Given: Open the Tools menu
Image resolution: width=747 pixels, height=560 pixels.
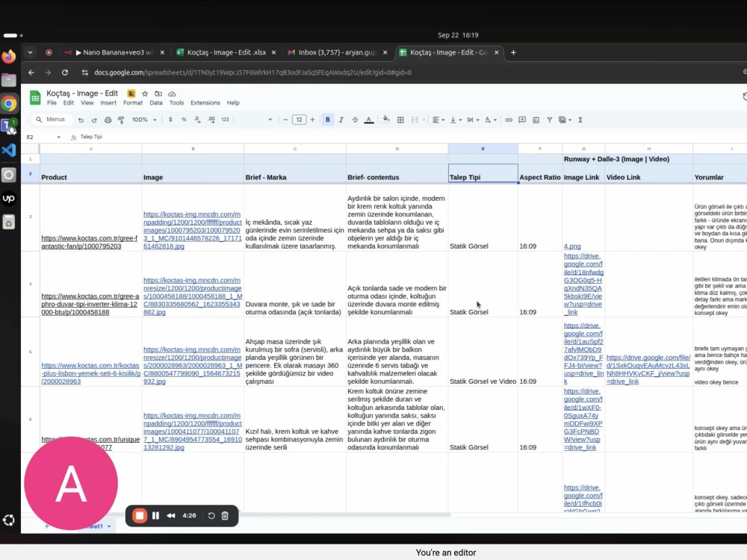Looking at the screenshot, I should 176,103.
